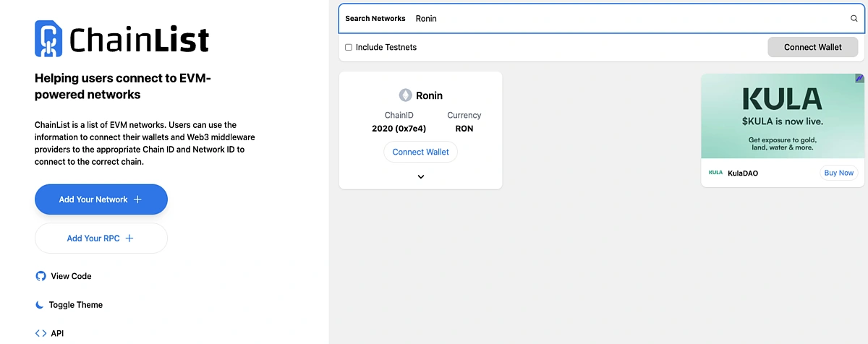Click the code brackets API icon
This screenshot has width=868, height=344.
[41, 334]
